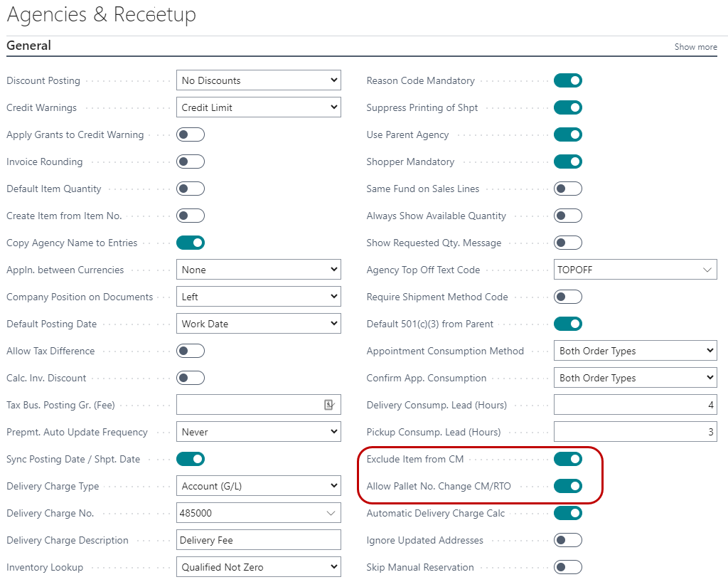
Task: Expand Delivery Charge No. dropdown arrow
Action: (x=331, y=513)
